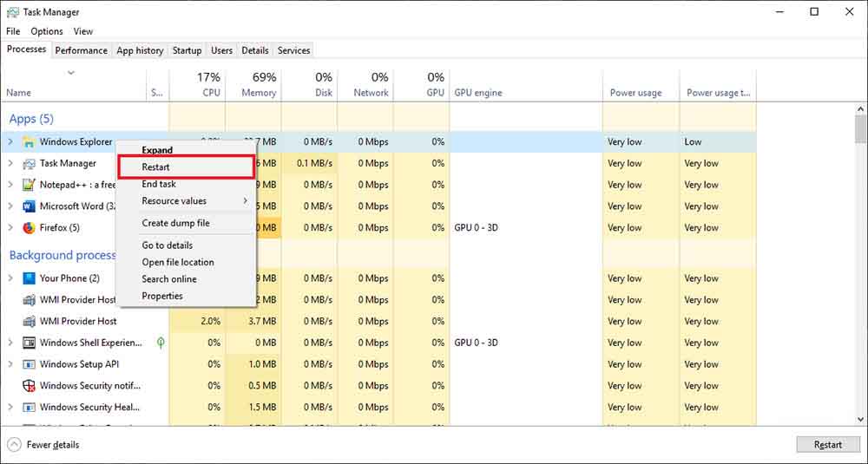This screenshot has height=464, width=868.
Task: Sort by the Power usage column
Action: click(x=641, y=85)
